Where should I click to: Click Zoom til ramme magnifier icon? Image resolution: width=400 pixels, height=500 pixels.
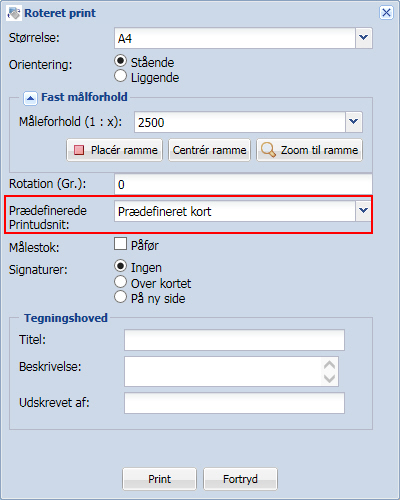(x=268, y=150)
